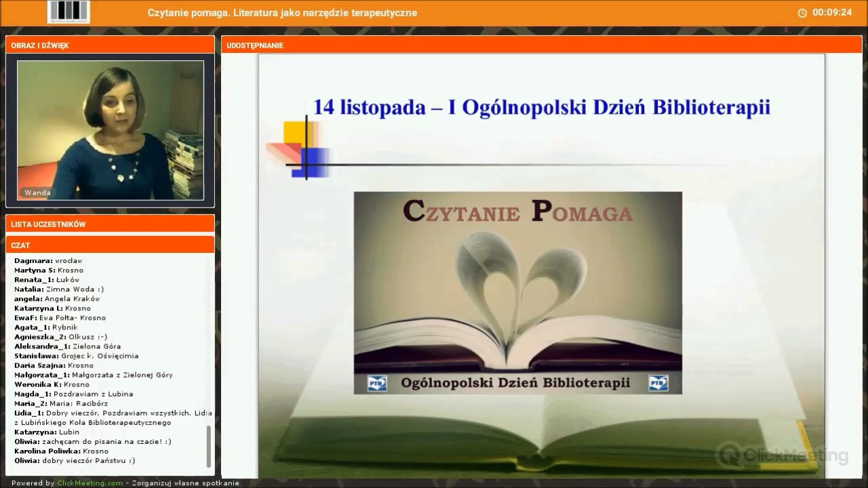Click the presenter webcam video
Screen dimensions: 868x488
[x=111, y=130]
